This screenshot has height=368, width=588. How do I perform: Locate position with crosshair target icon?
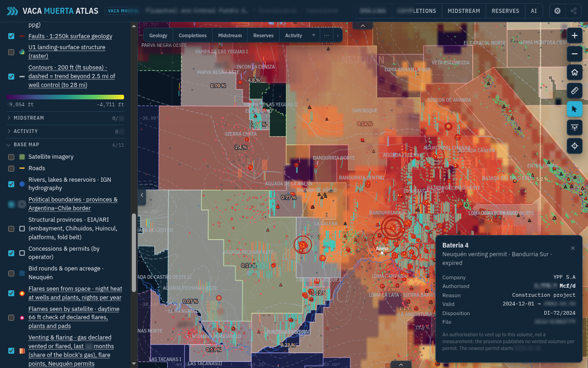(x=574, y=146)
